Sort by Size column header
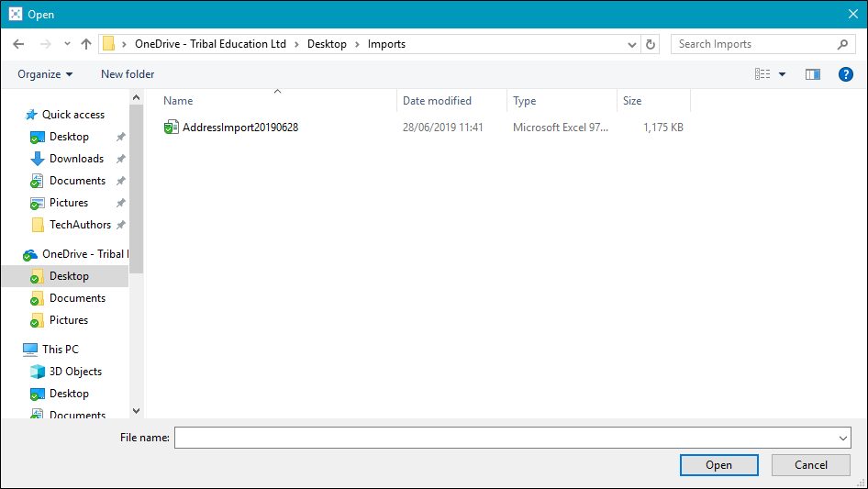 click(632, 101)
